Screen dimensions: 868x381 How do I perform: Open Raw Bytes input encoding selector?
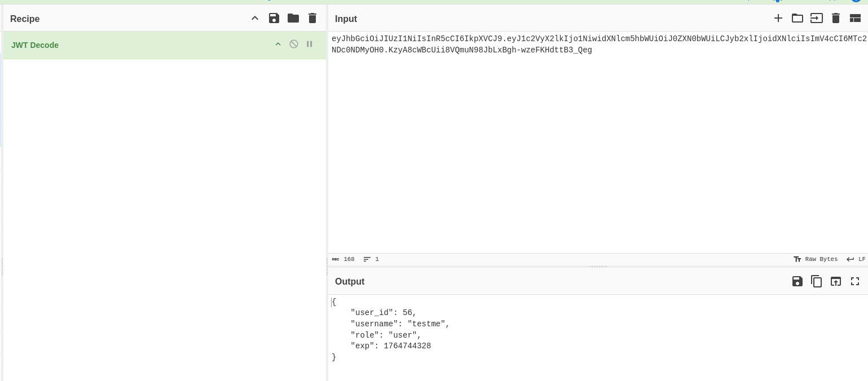(816, 259)
